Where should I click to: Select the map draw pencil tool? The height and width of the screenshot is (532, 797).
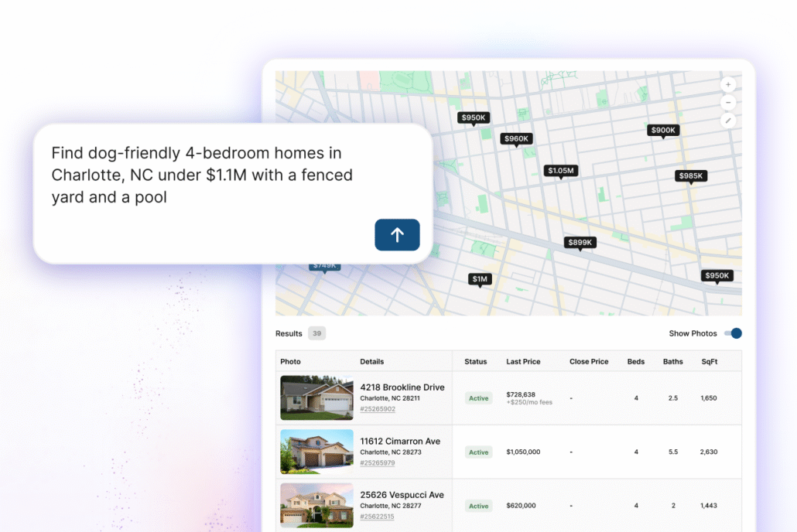(728, 121)
